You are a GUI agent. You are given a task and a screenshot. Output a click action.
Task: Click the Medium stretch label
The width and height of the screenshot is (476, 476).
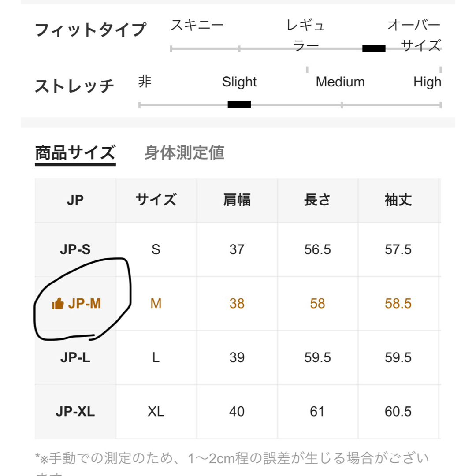click(340, 82)
